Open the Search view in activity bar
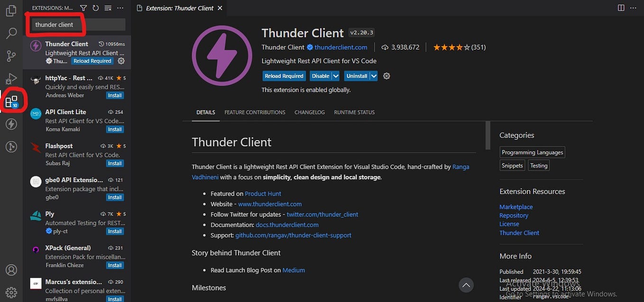The height and width of the screenshot is (302, 644). coord(11,33)
